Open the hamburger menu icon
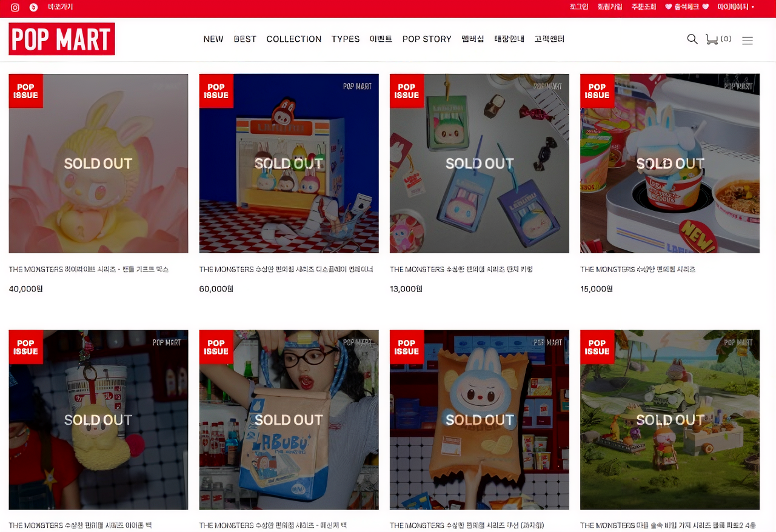 748,41
